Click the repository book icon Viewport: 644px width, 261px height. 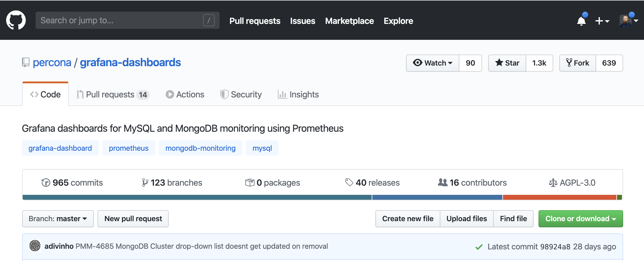[26, 62]
